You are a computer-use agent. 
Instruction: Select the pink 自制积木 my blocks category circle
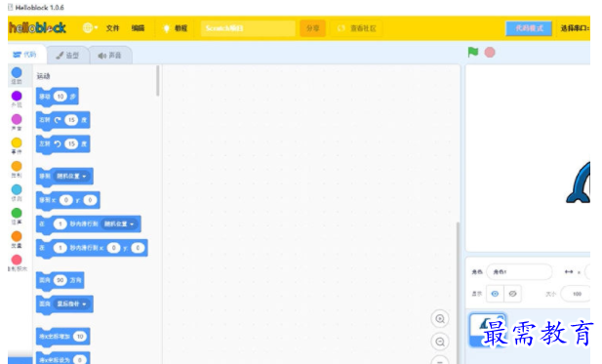17,260
